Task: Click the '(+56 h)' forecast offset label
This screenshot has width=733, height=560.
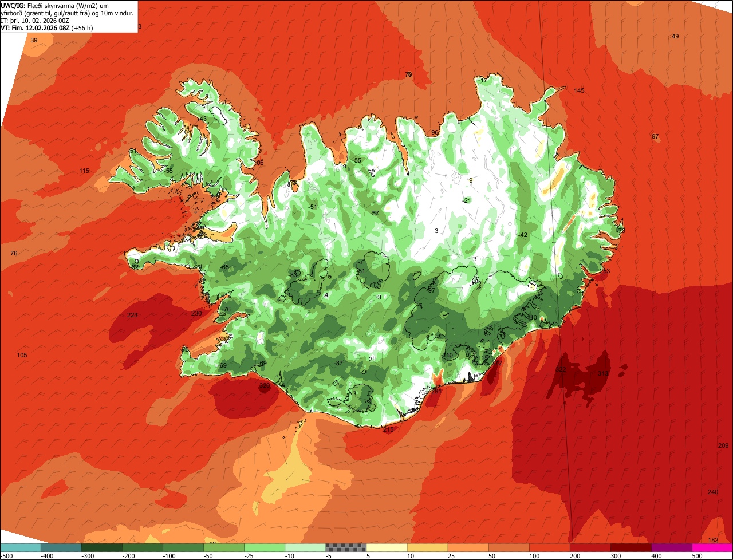Action: pos(82,27)
